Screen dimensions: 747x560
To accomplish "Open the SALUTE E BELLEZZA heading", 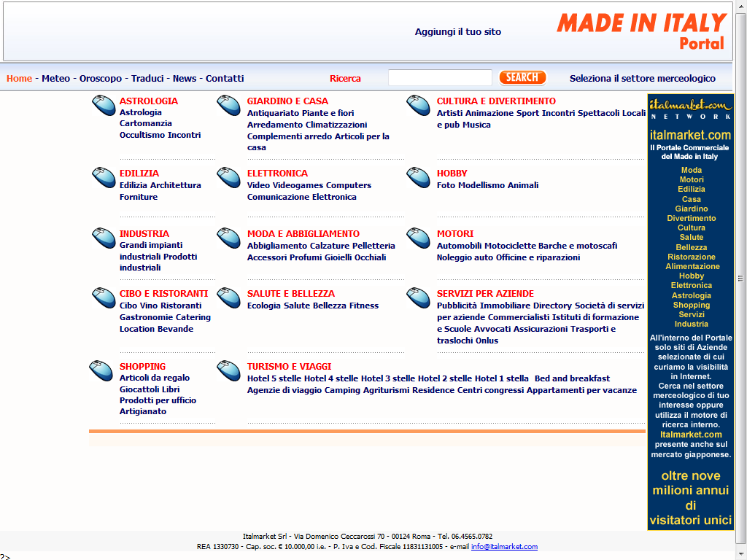I will tap(290, 294).
